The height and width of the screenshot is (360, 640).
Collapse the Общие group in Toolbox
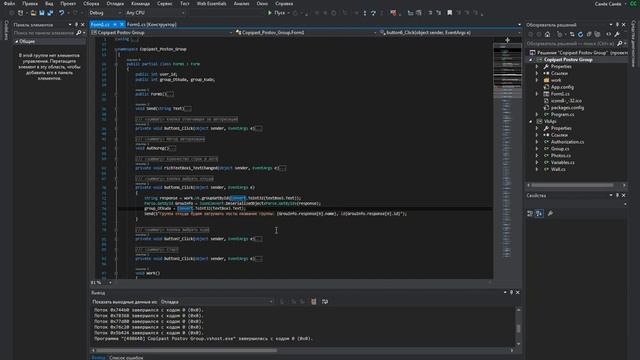point(16,42)
